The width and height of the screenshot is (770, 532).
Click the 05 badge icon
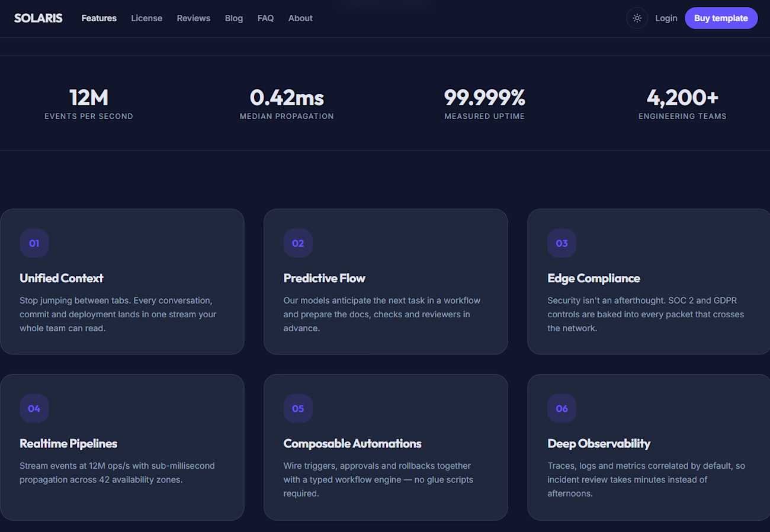click(298, 408)
